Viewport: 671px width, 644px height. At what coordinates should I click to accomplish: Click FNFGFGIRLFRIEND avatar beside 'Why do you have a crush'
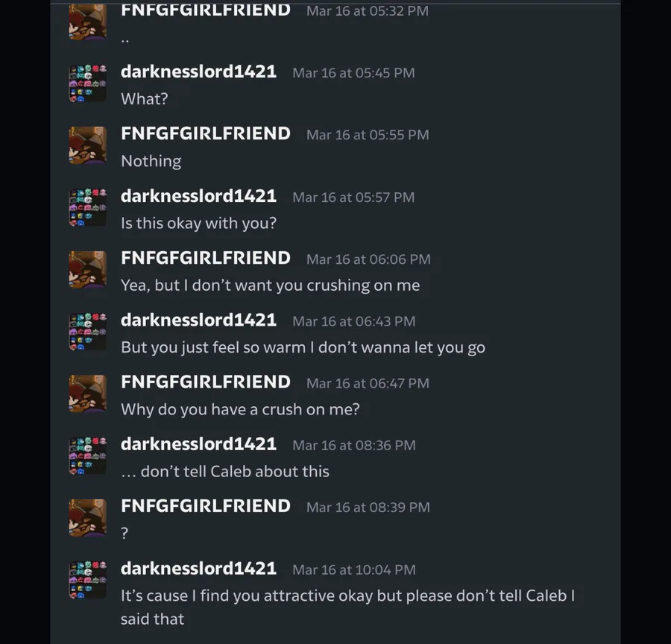click(x=88, y=394)
